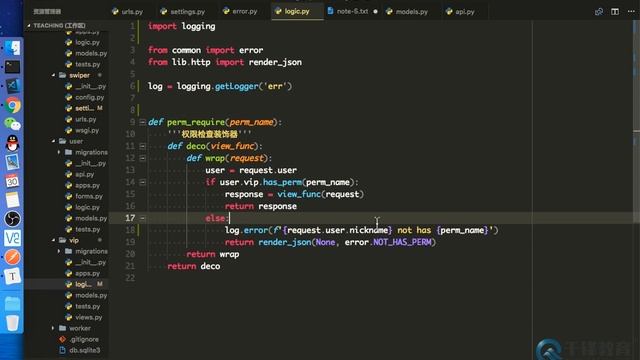Switch to the models.py editor tab
The image size is (640, 360).
(407, 11)
